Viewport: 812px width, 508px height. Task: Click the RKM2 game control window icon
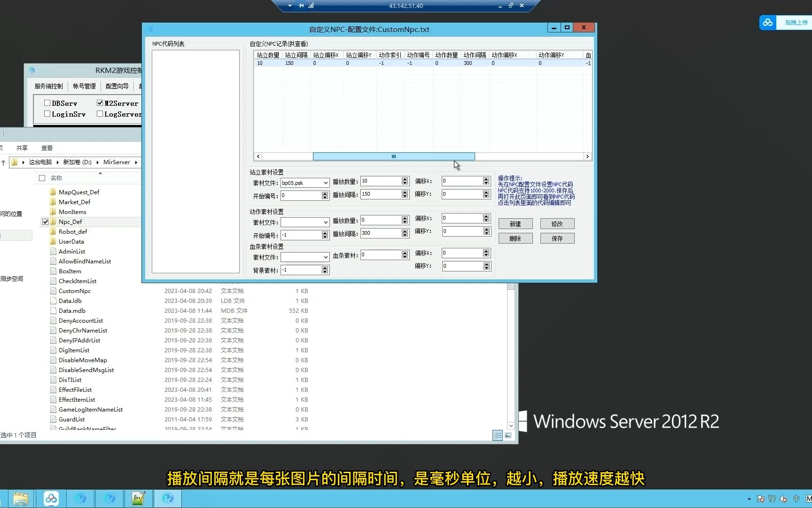point(32,70)
